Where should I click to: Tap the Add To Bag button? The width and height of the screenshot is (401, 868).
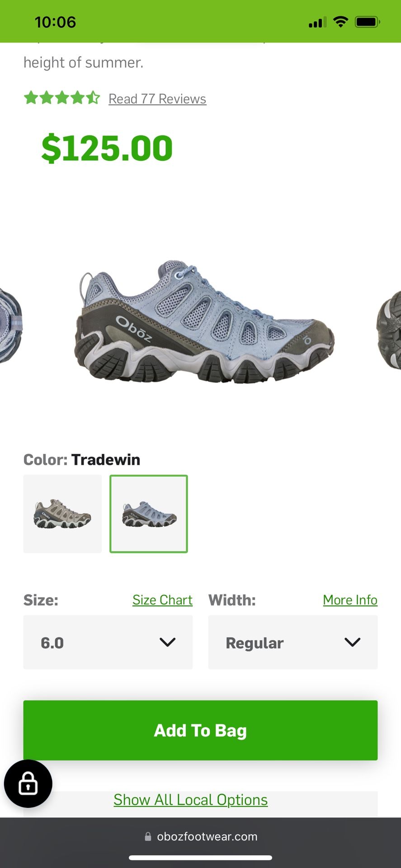pos(200,730)
